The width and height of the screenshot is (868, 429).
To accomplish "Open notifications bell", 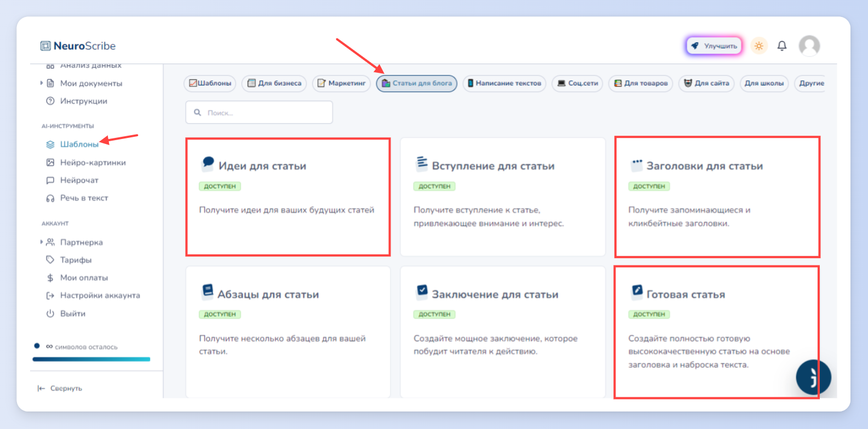I will coord(782,46).
